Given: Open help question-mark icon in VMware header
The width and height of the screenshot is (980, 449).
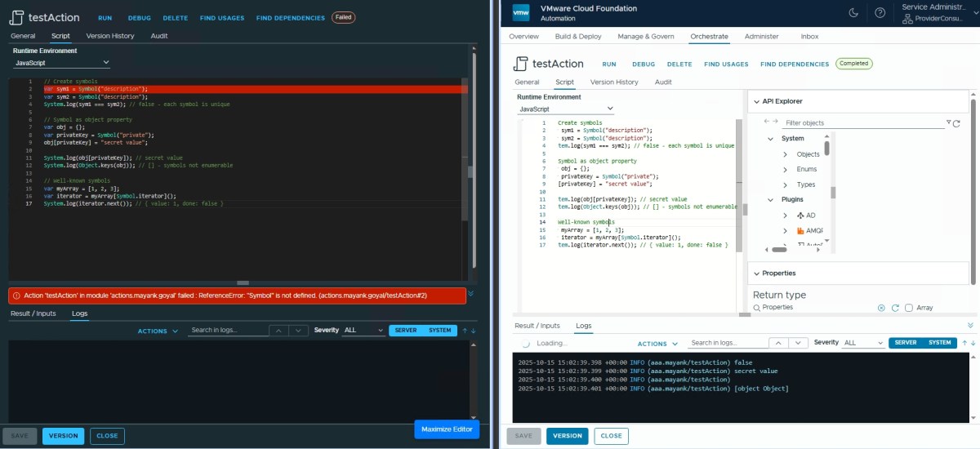Looking at the screenshot, I should [x=880, y=12].
